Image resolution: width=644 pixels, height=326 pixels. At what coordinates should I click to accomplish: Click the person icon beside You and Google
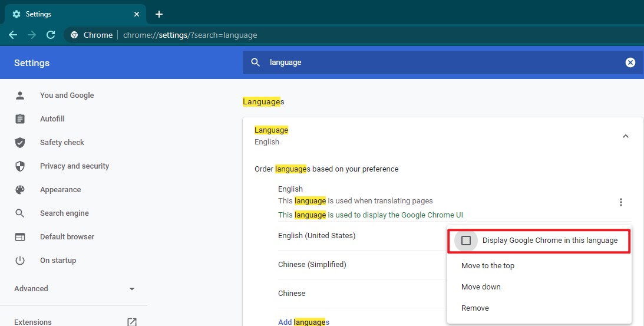19,96
